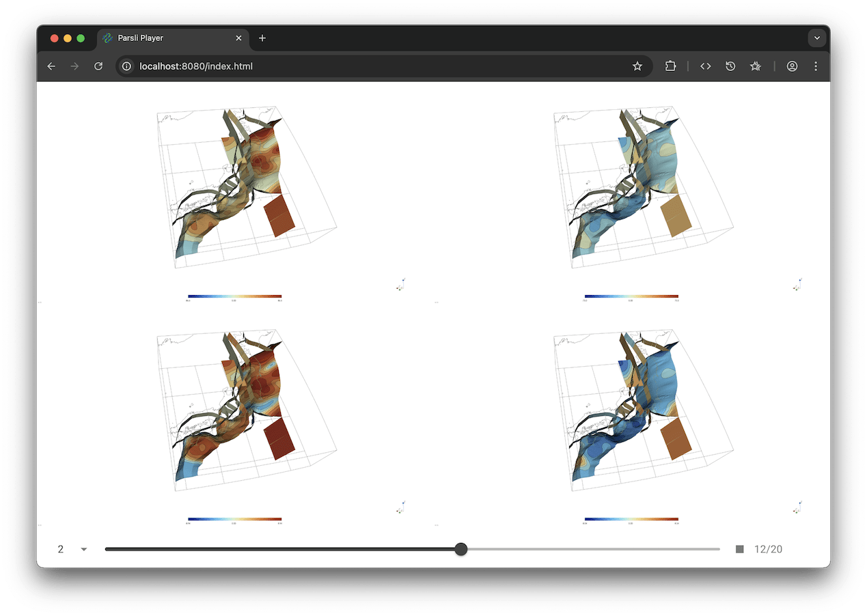Open the speed dropdown showing 2
This screenshot has width=867, height=616.
73,549
